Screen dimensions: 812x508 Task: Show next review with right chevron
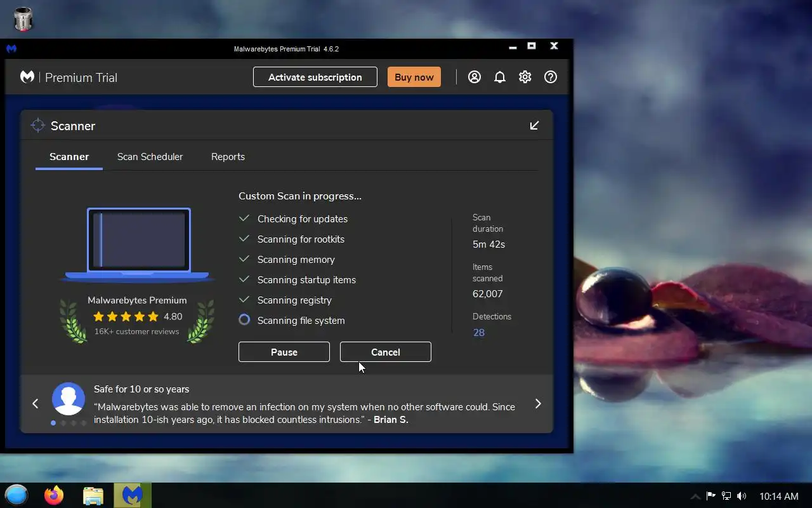[x=538, y=403]
